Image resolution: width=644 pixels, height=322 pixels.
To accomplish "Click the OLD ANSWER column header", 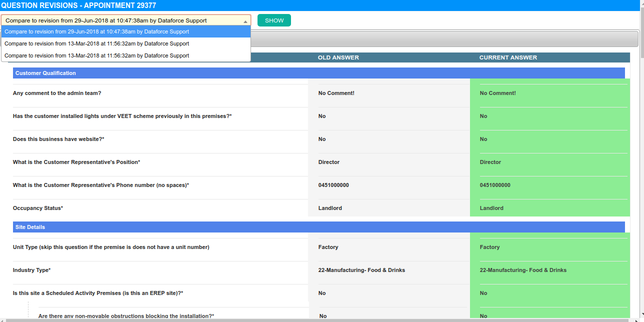I will click(338, 57).
